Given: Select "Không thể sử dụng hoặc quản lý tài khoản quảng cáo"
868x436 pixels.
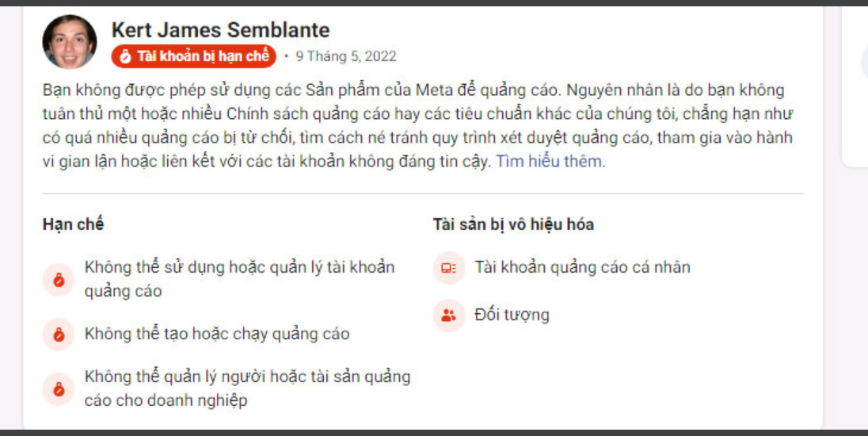Looking at the screenshot, I should tap(239, 279).
